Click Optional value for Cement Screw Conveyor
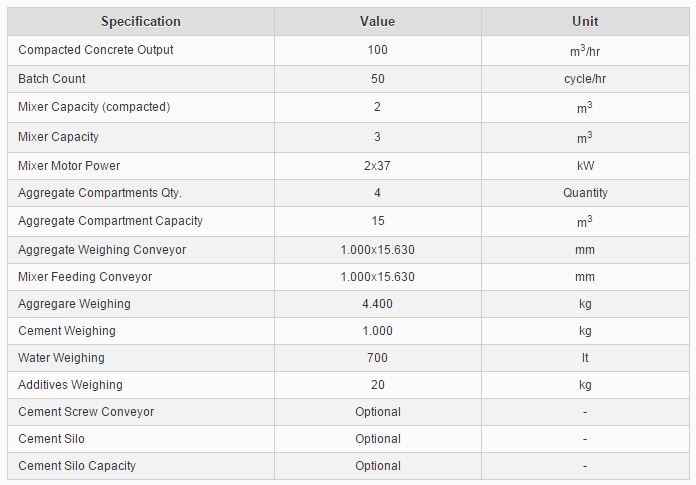Image resolution: width=696 pixels, height=485 pixels. tap(377, 412)
